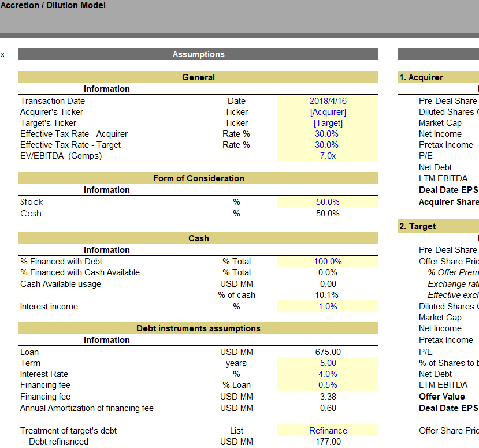
Task: Click the Interest Rate row label
Action: point(44,374)
